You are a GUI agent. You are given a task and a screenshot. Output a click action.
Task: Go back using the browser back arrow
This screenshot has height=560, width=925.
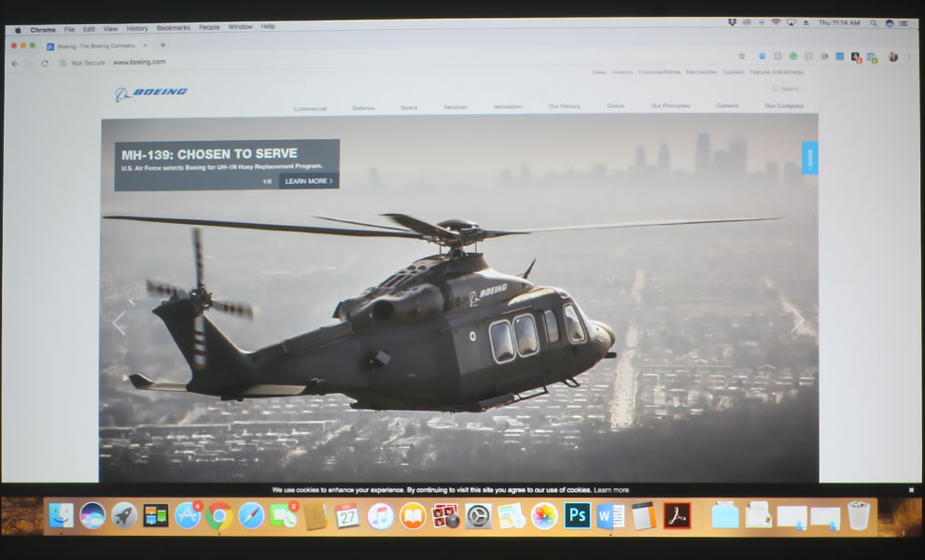click(15, 63)
